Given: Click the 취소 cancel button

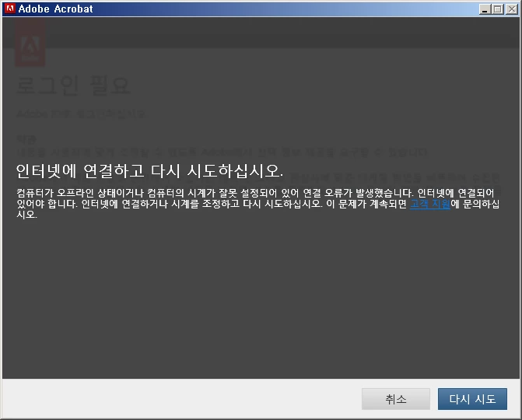Looking at the screenshot, I should [395, 399].
